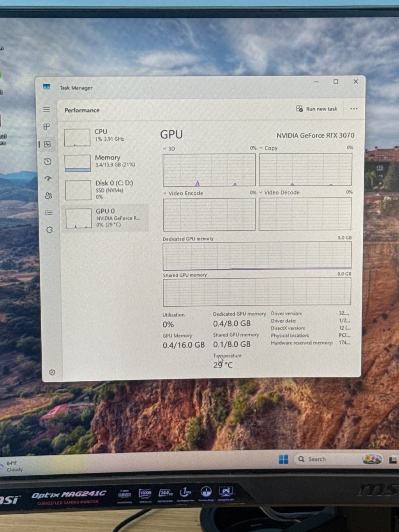Click the DirectX version label
Image resolution: width=399 pixels, height=532 pixels.
(x=288, y=328)
